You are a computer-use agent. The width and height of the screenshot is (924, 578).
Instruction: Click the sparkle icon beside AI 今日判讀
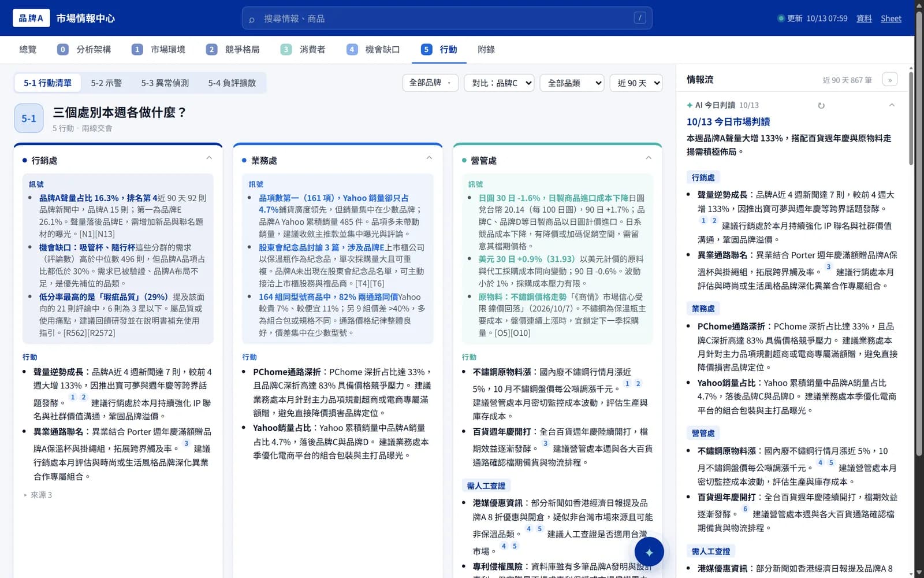[690, 105]
